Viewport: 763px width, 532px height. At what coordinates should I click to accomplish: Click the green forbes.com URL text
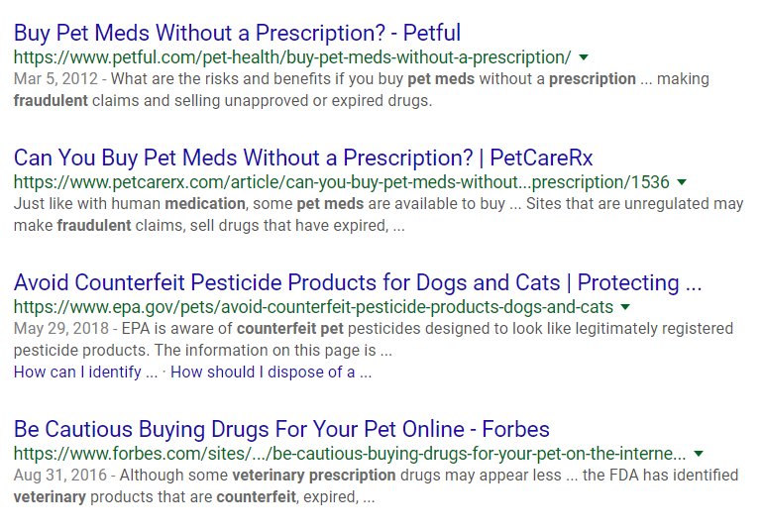coord(350,454)
